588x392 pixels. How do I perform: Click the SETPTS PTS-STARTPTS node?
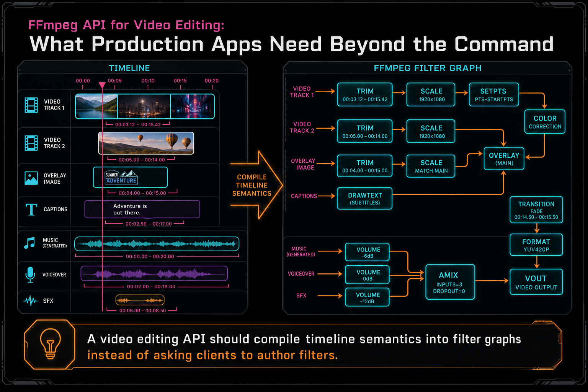494,95
